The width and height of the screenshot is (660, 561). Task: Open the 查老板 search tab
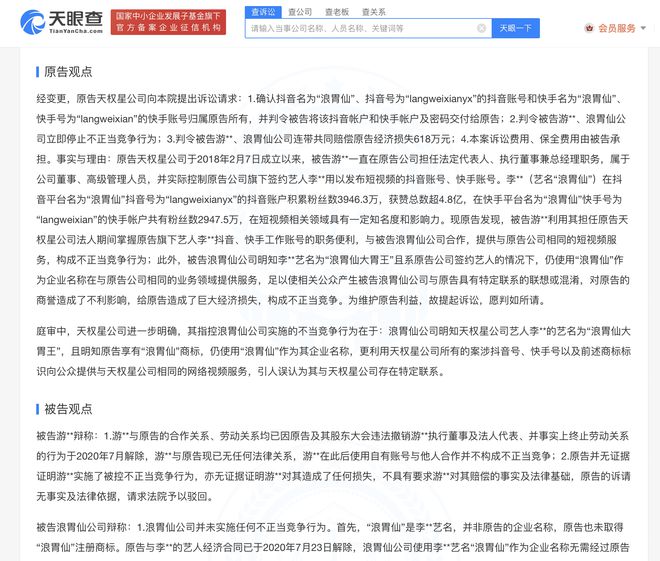337,12
